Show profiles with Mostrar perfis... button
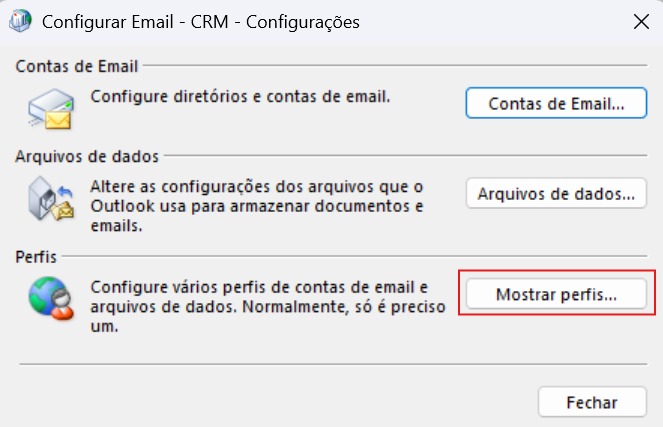Screen dimensions: 663x427 [x=556, y=294]
